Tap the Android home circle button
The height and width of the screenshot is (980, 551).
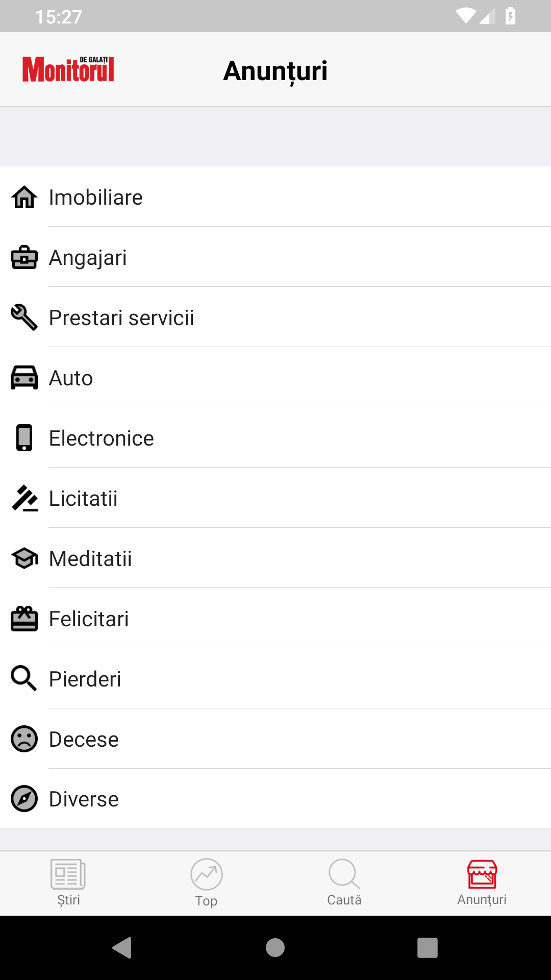[x=275, y=948]
